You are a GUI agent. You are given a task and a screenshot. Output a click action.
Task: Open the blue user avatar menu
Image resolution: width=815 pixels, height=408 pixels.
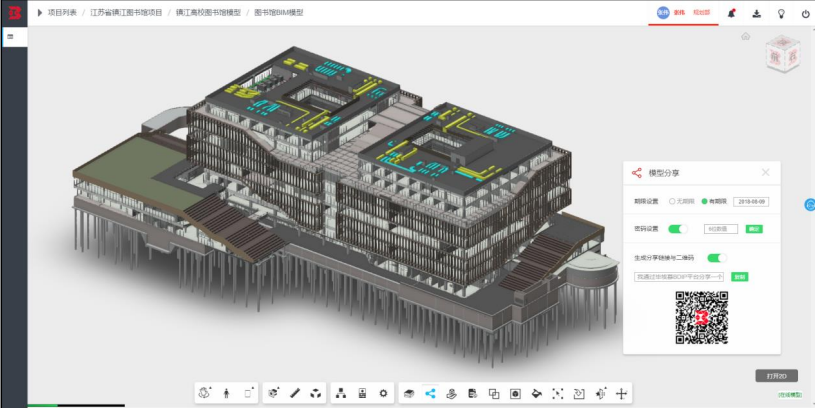[663, 13]
